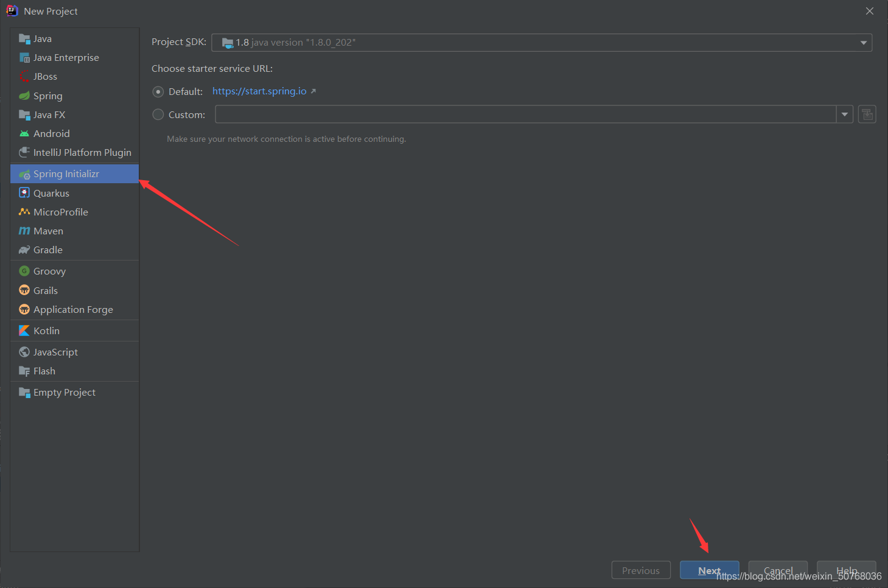Open the Project SDK dropdown arrow
888x588 pixels.
(863, 43)
